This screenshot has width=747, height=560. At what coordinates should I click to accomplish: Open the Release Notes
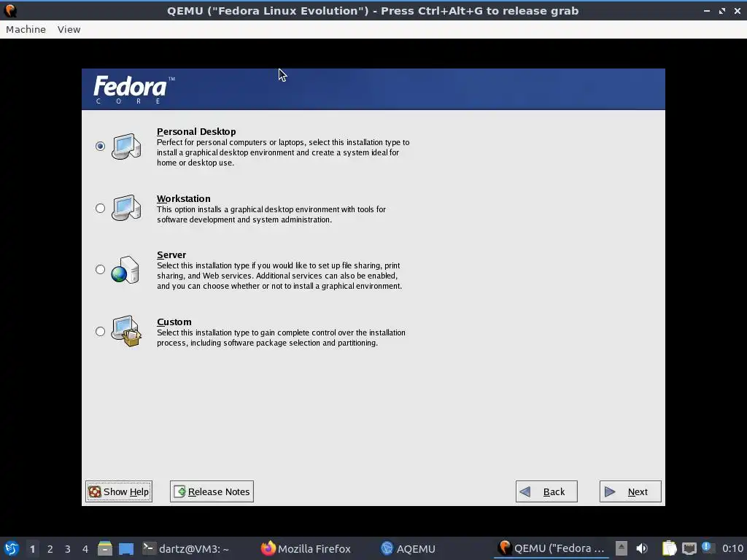pos(212,491)
